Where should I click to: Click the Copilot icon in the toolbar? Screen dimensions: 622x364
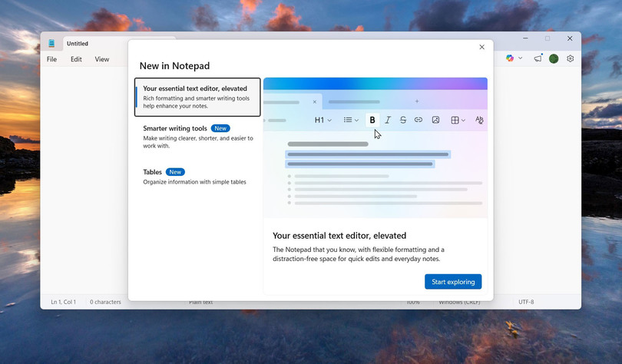(510, 58)
